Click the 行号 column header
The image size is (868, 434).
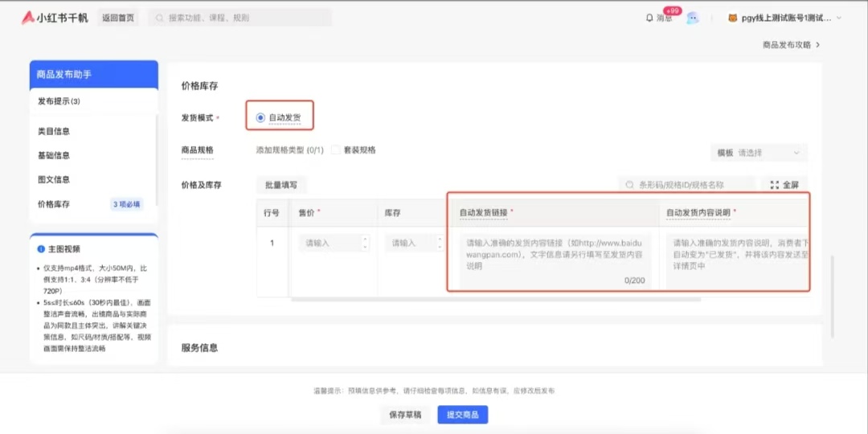click(272, 212)
